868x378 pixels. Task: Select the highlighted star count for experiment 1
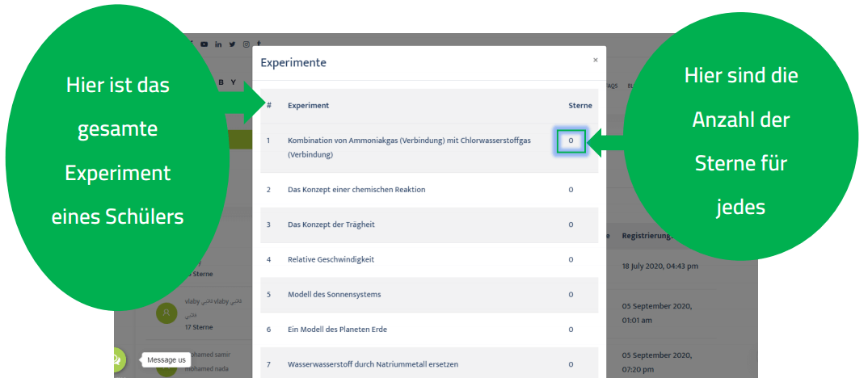(x=571, y=141)
